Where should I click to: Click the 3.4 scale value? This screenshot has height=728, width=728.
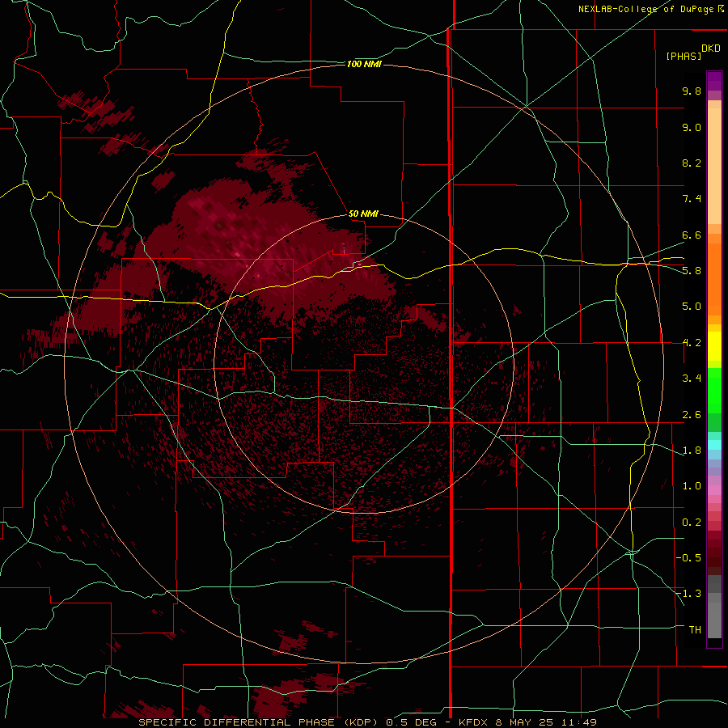pos(692,379)
